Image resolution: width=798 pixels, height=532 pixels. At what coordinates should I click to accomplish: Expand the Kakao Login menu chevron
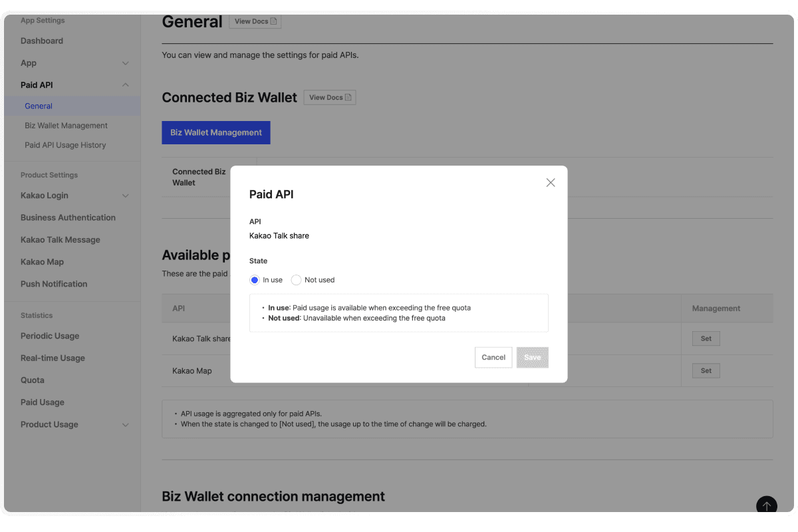pos(125,196)
